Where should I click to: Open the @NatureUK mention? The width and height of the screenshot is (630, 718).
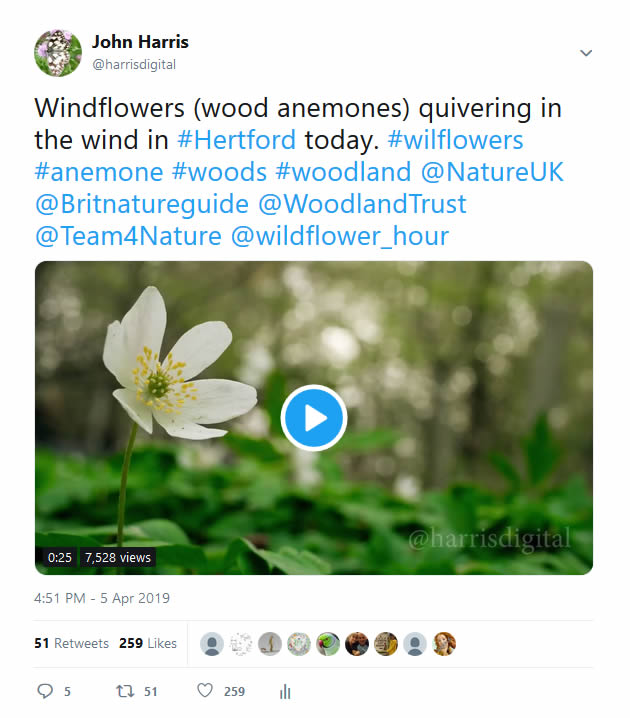[492, 172]
